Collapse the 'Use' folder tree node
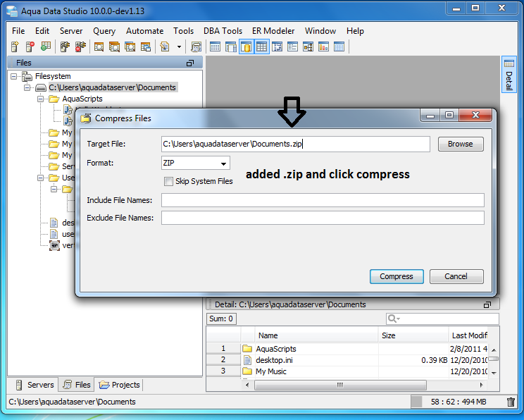 click(x=40, y=178)
